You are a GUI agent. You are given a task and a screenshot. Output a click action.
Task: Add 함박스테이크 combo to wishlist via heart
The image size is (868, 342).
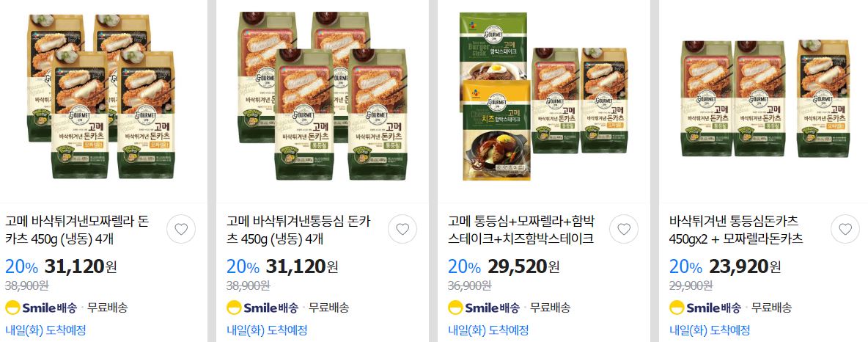[x=624, y=229]
